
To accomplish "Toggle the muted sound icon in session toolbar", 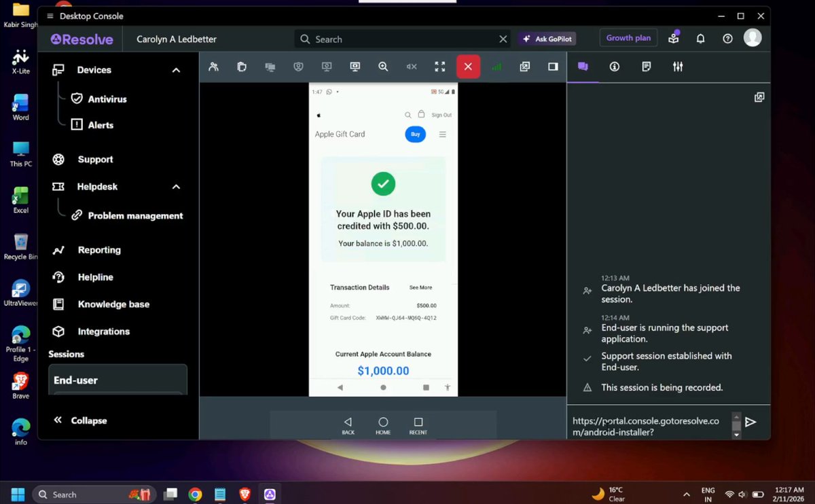I will coord(412,67).
